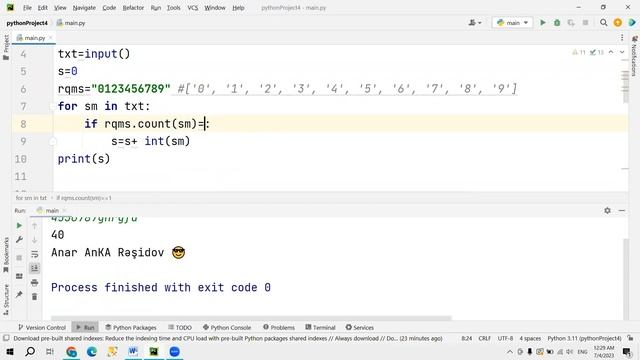Open the Tools menu

tap(173, 8)
